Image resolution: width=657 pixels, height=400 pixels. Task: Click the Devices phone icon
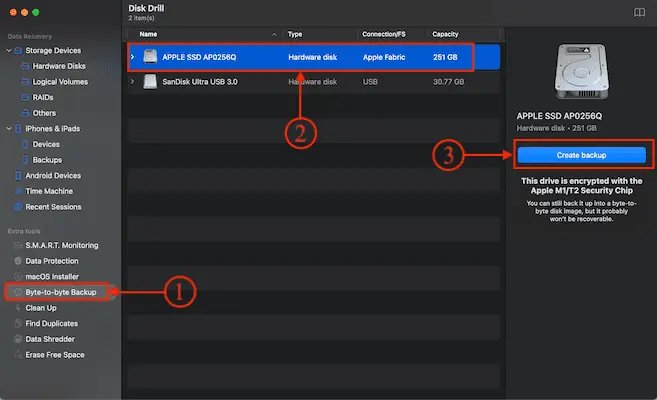25,145
